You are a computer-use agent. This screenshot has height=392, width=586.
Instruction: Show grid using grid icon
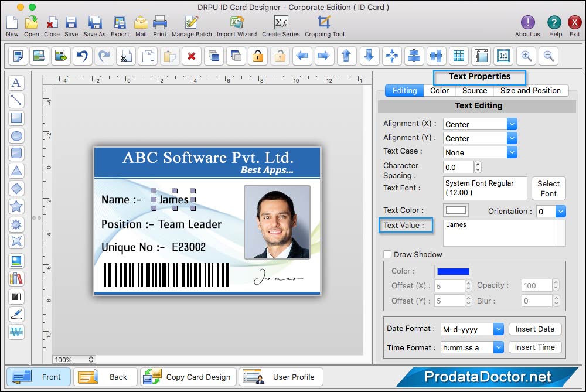pos(459,56)
